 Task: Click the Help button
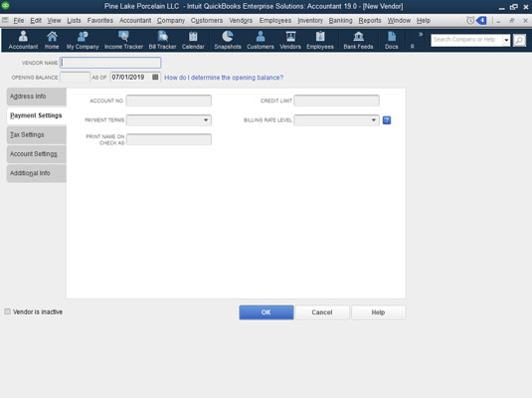[x=378, y=312]
